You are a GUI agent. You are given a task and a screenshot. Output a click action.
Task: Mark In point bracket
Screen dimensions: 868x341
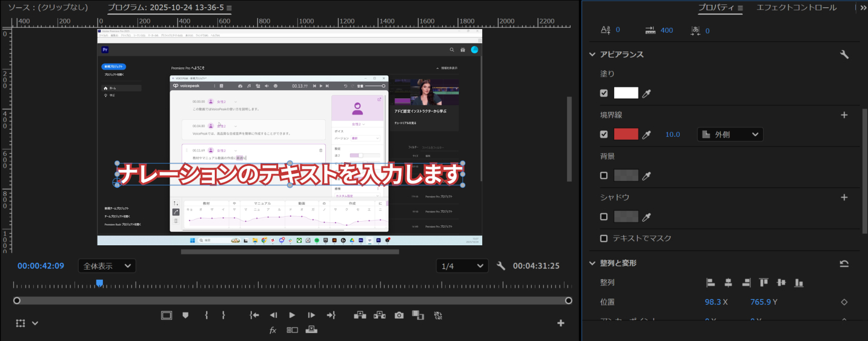(x=207, y=315)
